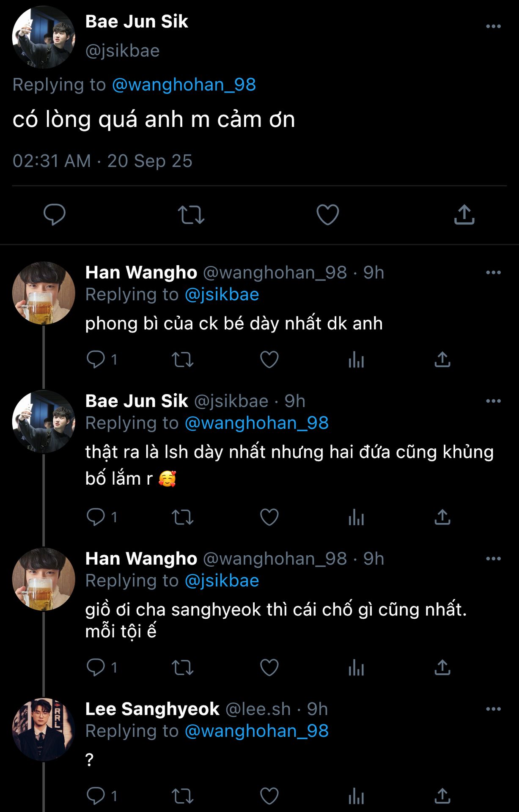Like the main tweet with heart icon

coord(328,214)
